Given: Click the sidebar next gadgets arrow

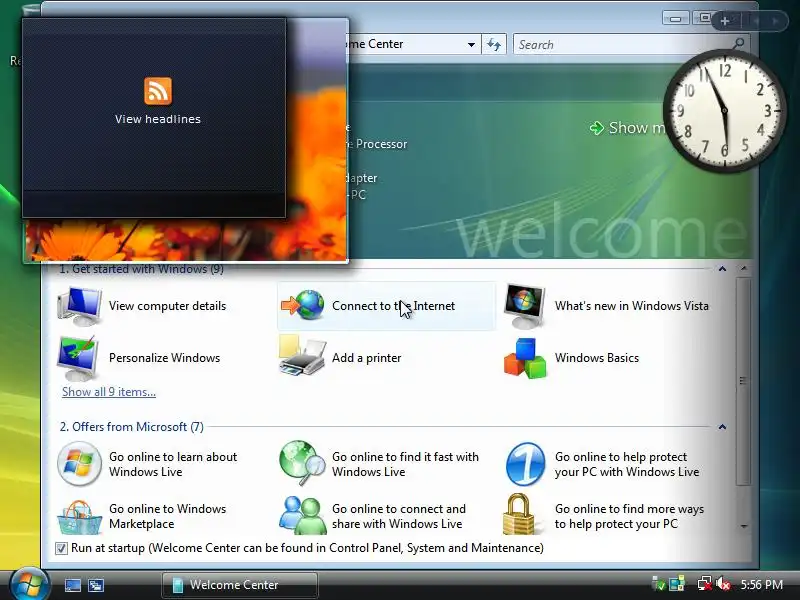Looking at the screenshot, I should [776, 21].
